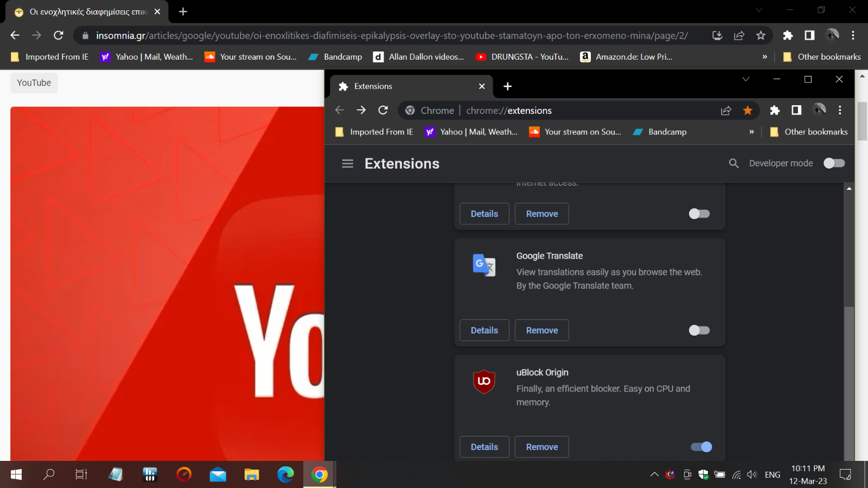The height and width of the screenshot is (488, 868).
Task: Remove the Google Translate extension
Action: [x=542, y=330]
